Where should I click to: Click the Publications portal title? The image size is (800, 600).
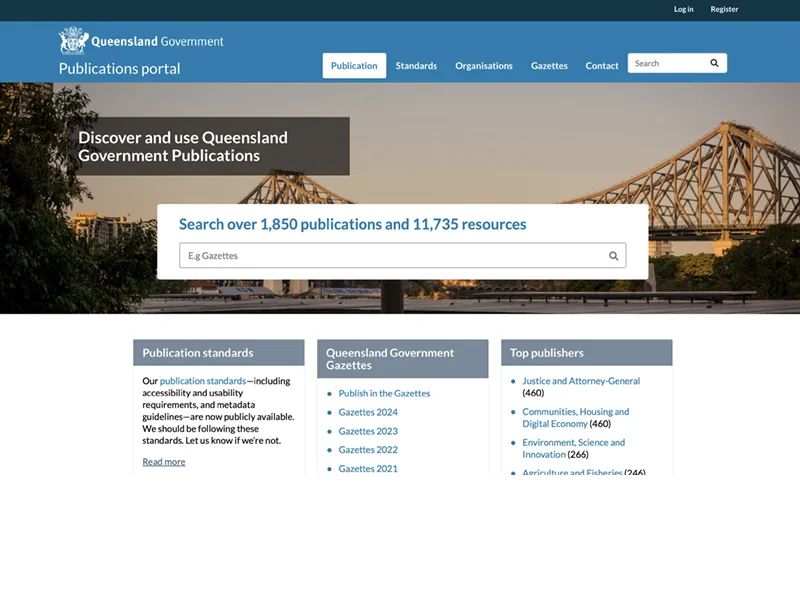pos(120,69)
